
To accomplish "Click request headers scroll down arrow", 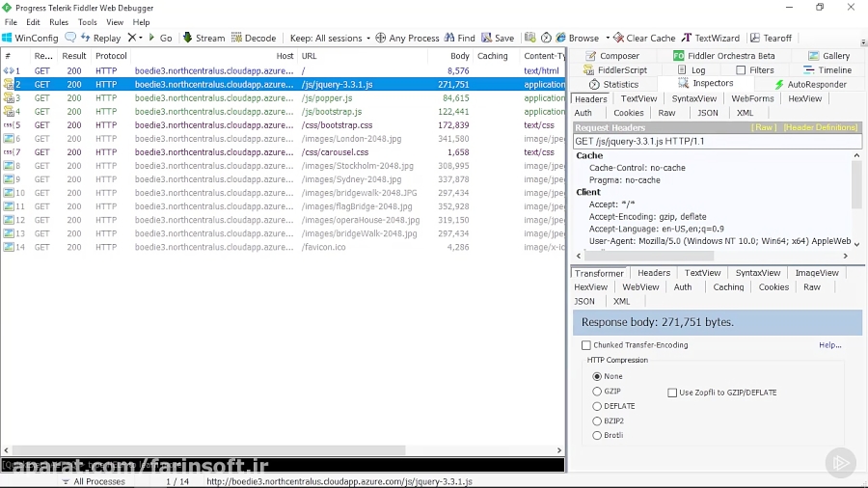I will (x=856, y=244).
